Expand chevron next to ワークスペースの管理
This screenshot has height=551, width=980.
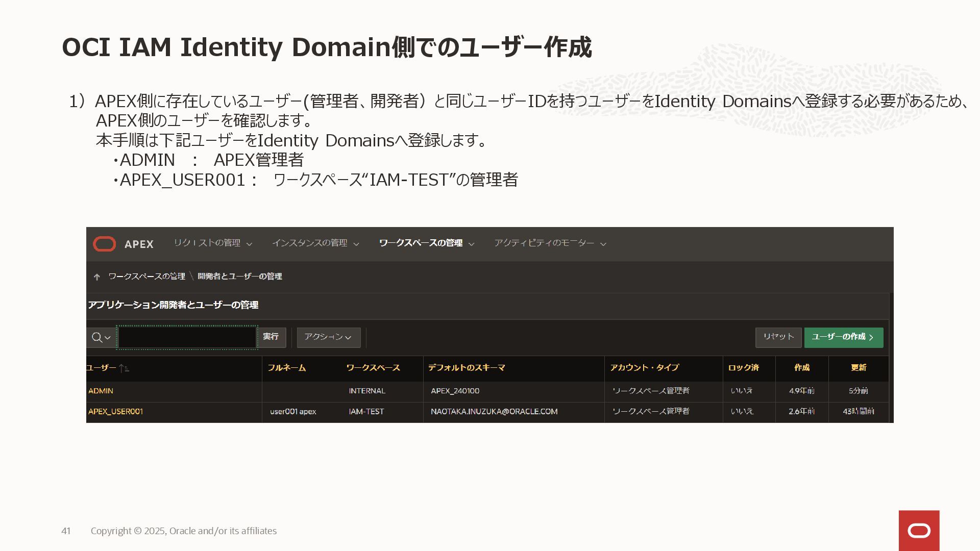(472, 244)
